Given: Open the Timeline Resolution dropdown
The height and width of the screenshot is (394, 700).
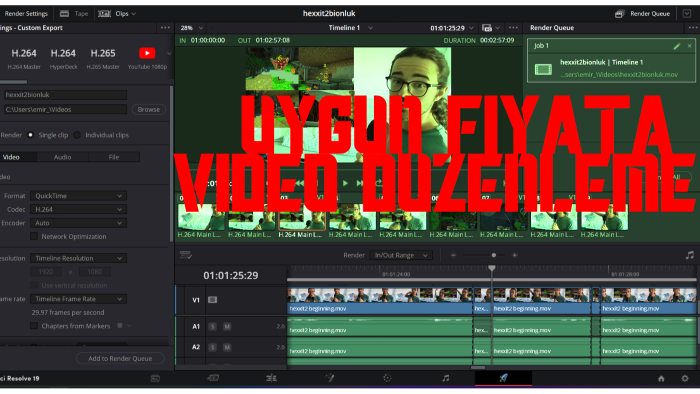Looking at the screenshot, I should 79,258.
